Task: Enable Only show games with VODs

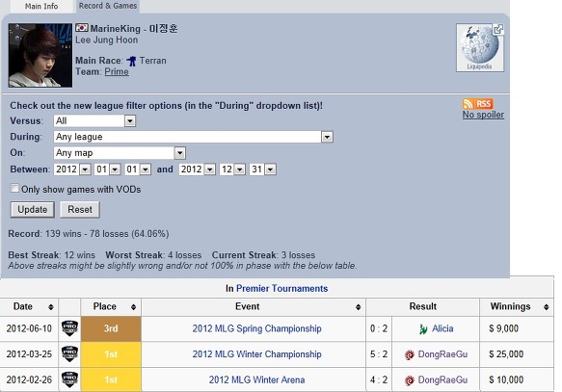Action: pyautogui.click(x=14, y=189)
